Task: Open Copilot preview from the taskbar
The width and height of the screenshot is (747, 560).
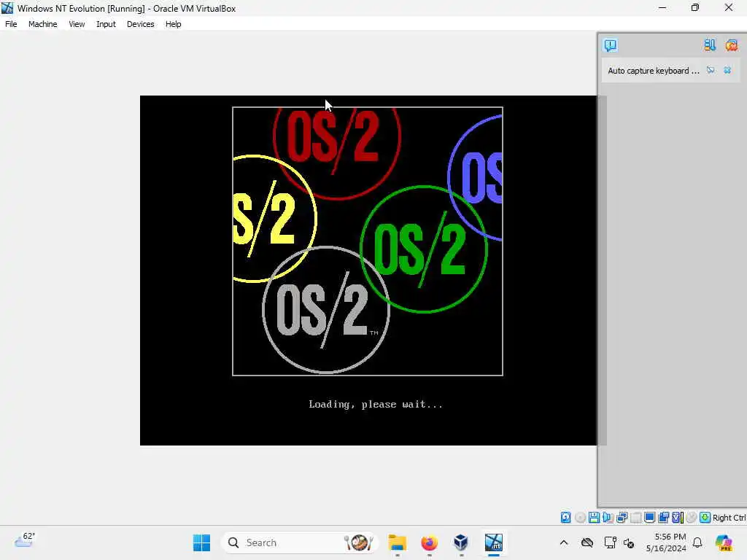Action: (x=724, y=542)
